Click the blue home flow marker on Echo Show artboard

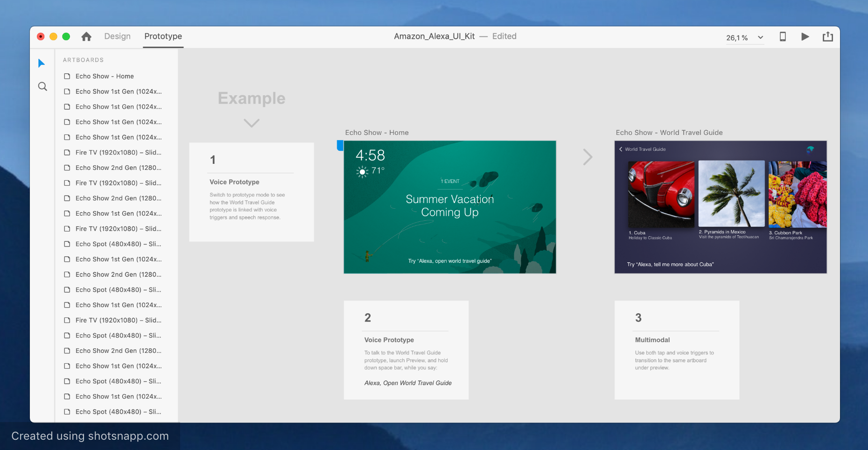point(340,146)
